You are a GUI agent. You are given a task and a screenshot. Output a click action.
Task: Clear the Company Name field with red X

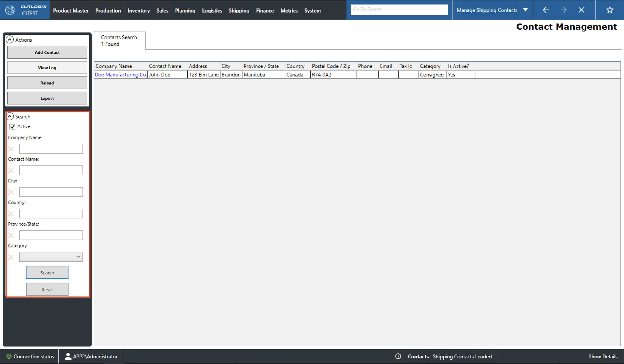tap(11, 149)
